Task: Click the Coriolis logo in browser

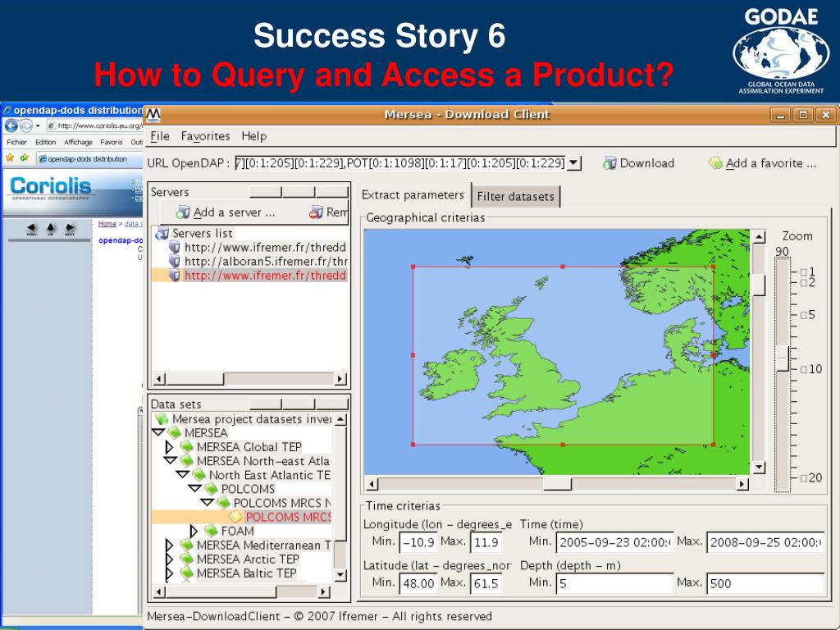Action: click(51, 188)
